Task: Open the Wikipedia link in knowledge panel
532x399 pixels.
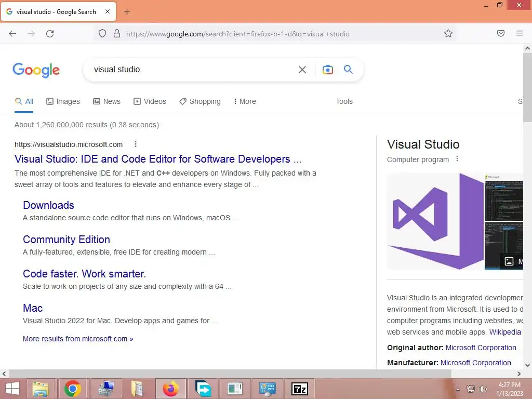Action: (505, 332)
